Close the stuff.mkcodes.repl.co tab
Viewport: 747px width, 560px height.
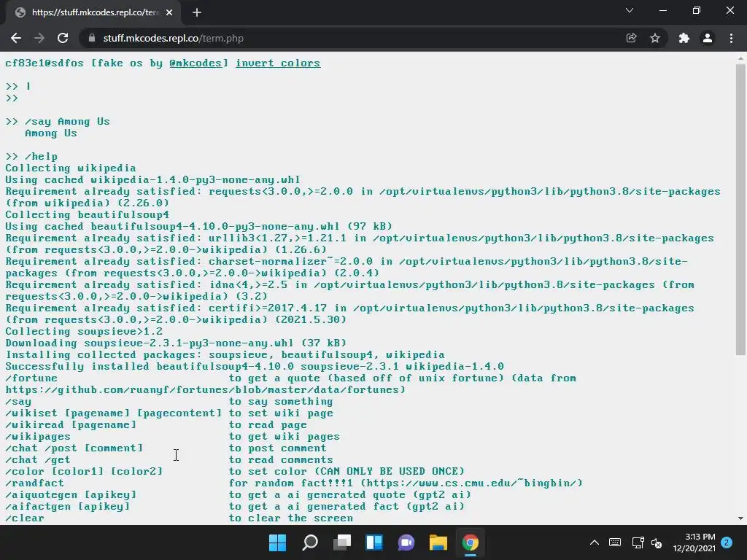[169, 13]
